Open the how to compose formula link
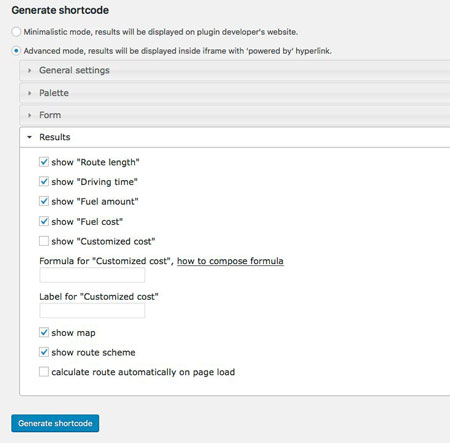The width and height of the screenshot is (450, 443). (230, 261)
